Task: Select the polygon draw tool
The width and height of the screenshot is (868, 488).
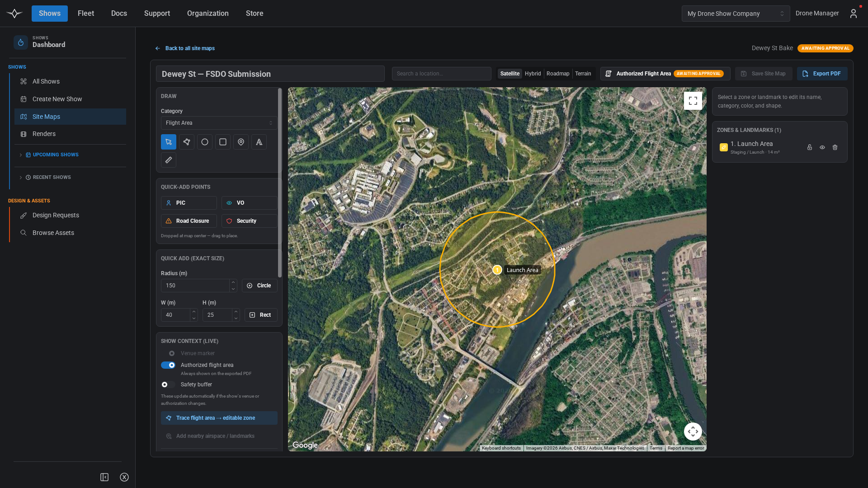Action: pos(187,142)
